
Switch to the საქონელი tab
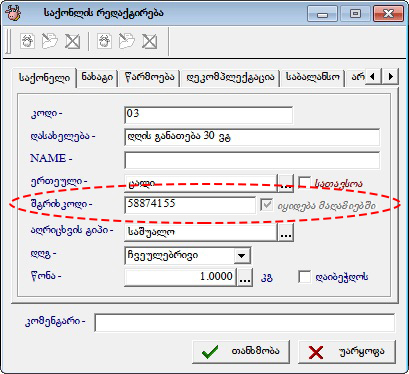45,78
